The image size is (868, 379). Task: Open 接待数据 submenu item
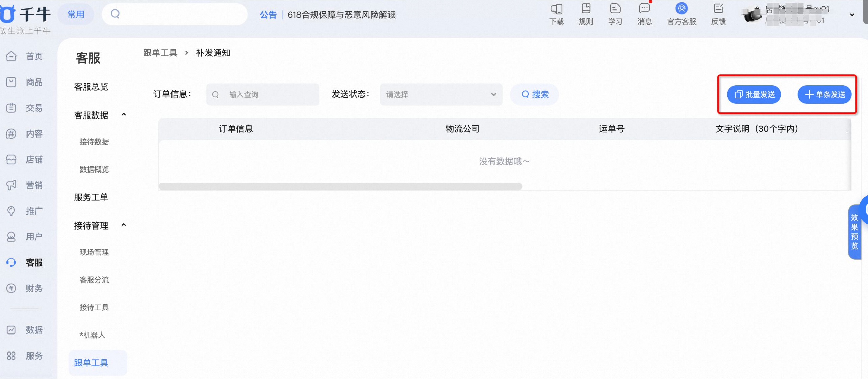coord(94,142)
